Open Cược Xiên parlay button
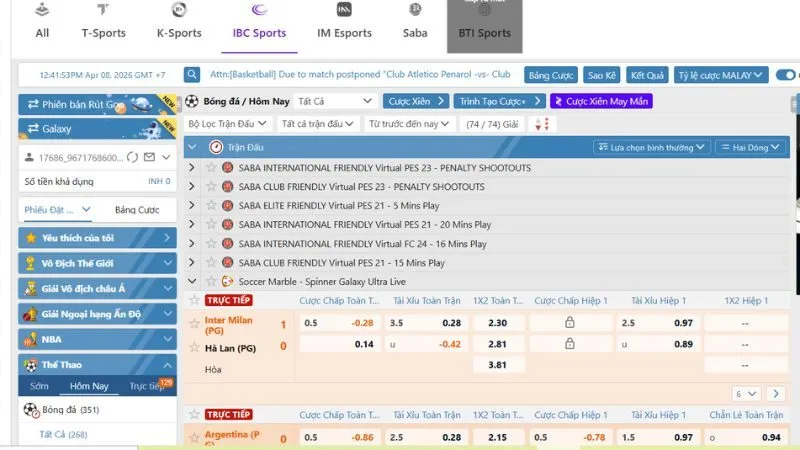Viewport: 800px width, 450px height. tap(416, 101)
